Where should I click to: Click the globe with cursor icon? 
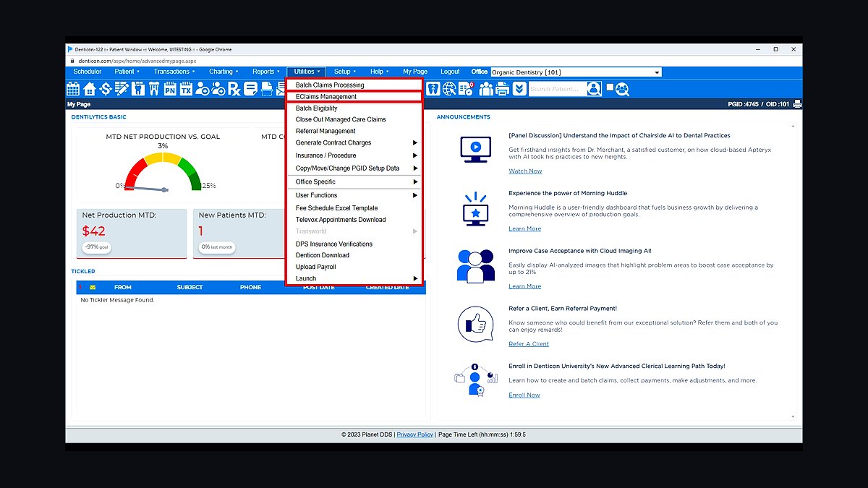pyautogui.click(x=449, y=89)
